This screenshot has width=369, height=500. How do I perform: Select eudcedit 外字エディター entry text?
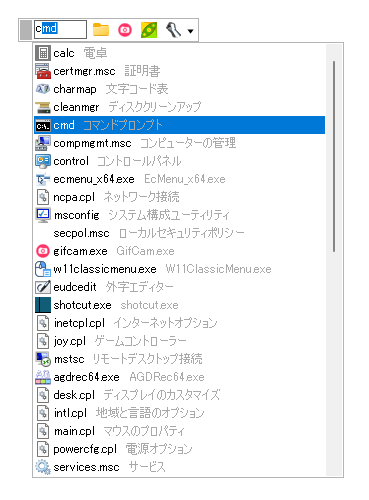[113, 287]
